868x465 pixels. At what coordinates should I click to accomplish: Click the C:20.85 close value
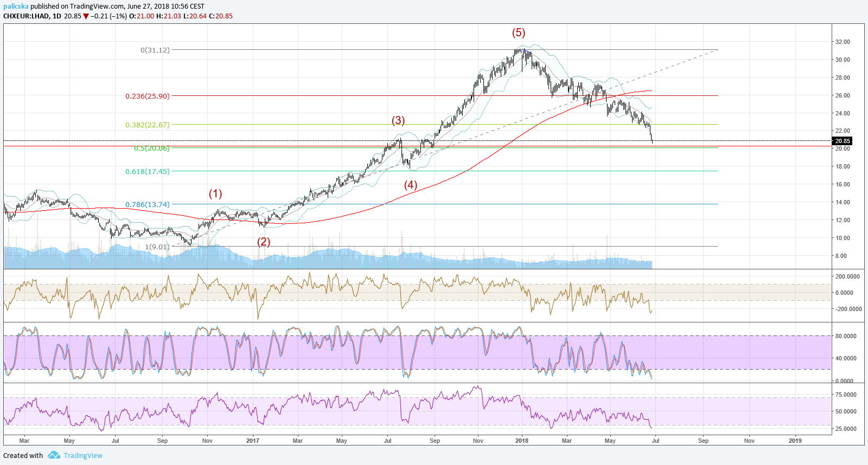coord(221,16)
